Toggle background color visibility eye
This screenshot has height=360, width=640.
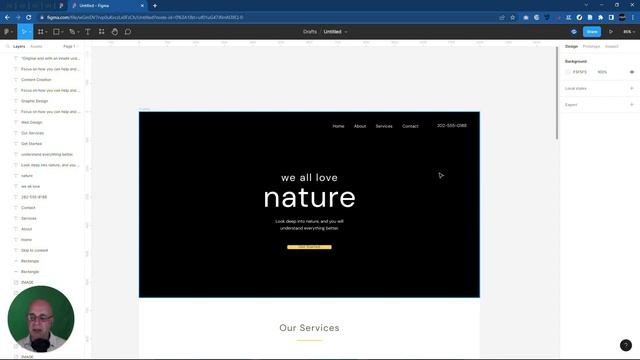click(632, 72)
